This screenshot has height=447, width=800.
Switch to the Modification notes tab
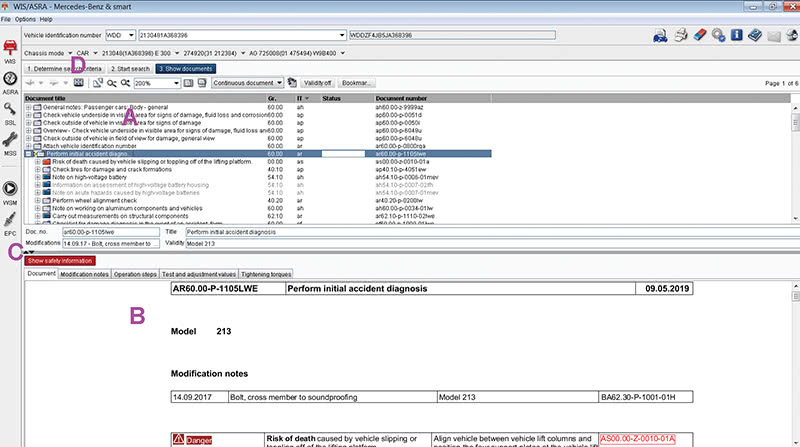click(84, 274)
